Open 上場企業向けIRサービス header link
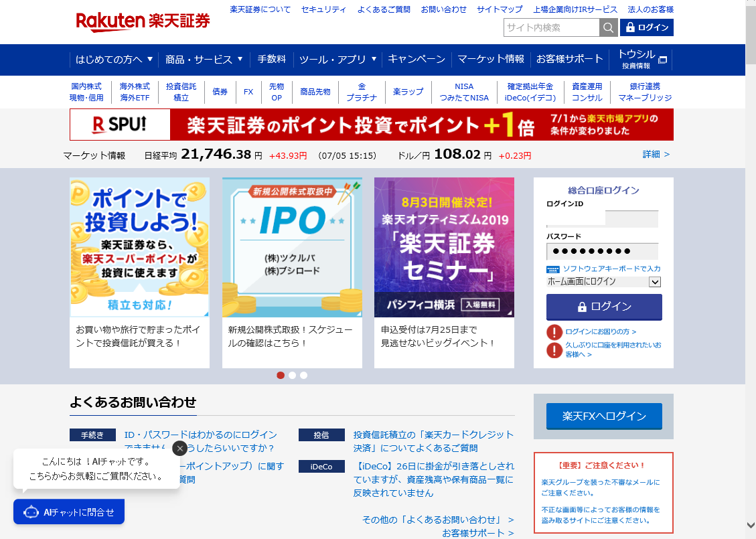The height and width of the screenshot is (539, 756). (575, 9)
